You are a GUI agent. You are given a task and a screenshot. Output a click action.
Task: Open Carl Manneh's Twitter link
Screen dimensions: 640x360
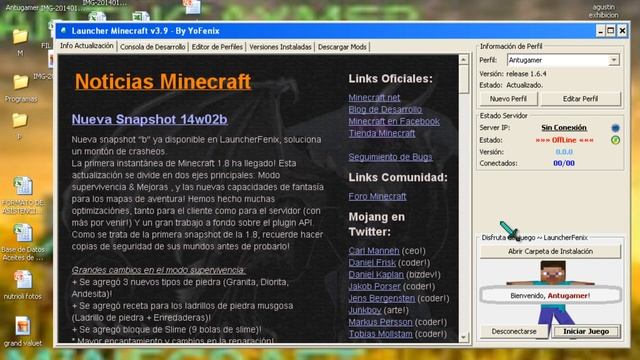pos(374,251)
